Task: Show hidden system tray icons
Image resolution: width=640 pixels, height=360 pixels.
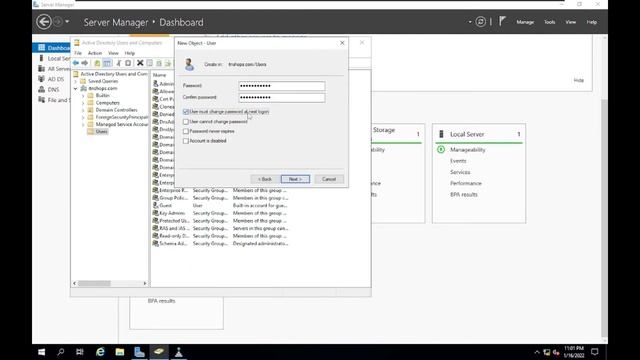Action: click(537, 352)
